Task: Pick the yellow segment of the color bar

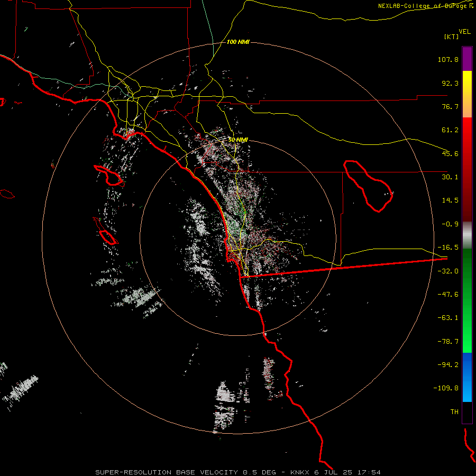Action: click(467, 94)
